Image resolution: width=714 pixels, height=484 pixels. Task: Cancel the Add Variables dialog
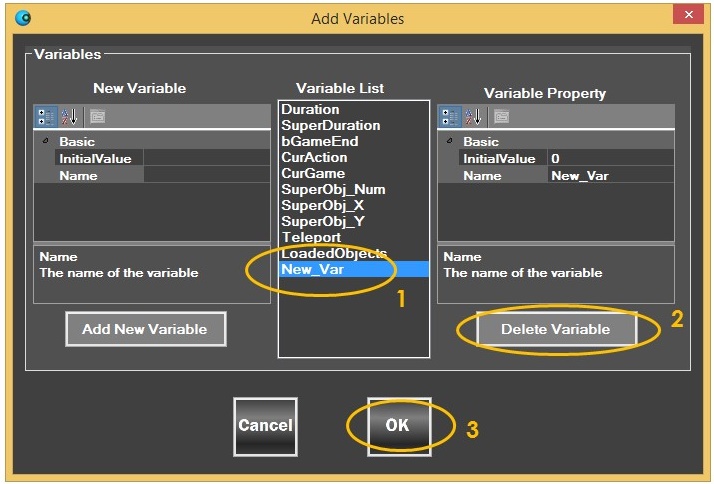265,425
